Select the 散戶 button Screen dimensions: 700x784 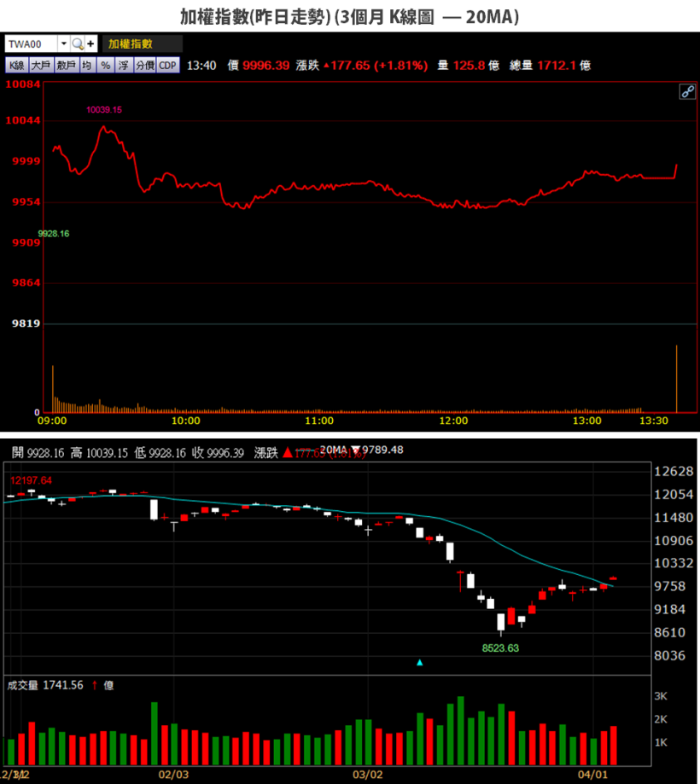coord(66,65)
